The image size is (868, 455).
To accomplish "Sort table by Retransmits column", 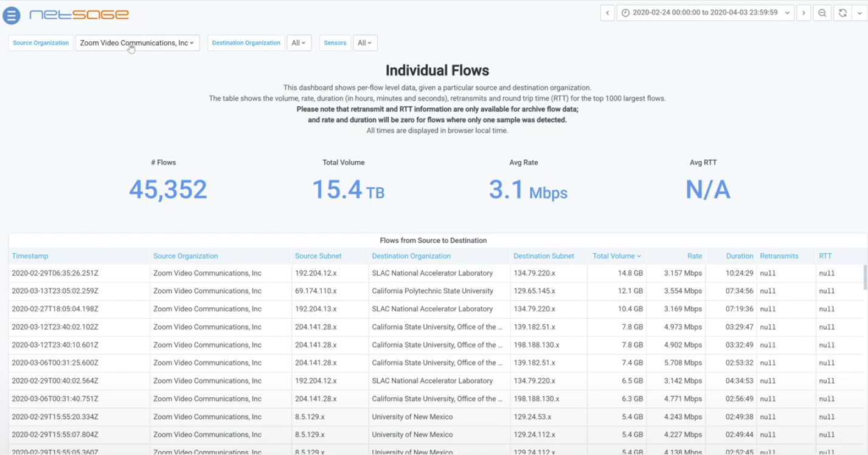I will (779, 256).
